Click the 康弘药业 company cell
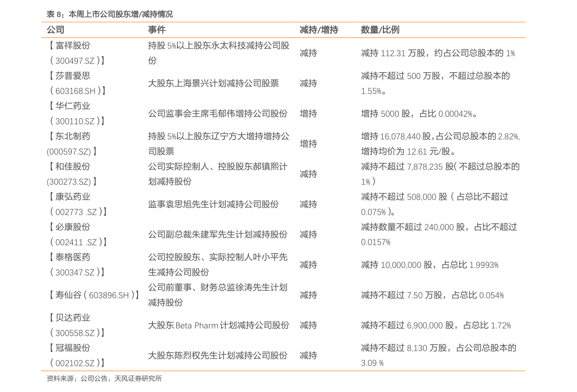 77,204
